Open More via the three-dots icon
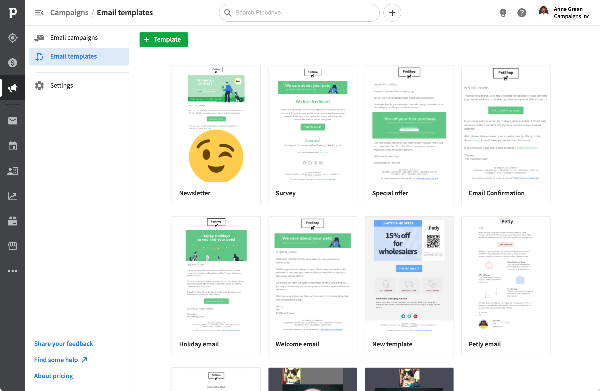Image resolution: width=600 pixels, height=391 pixels. tap(13, 271)
